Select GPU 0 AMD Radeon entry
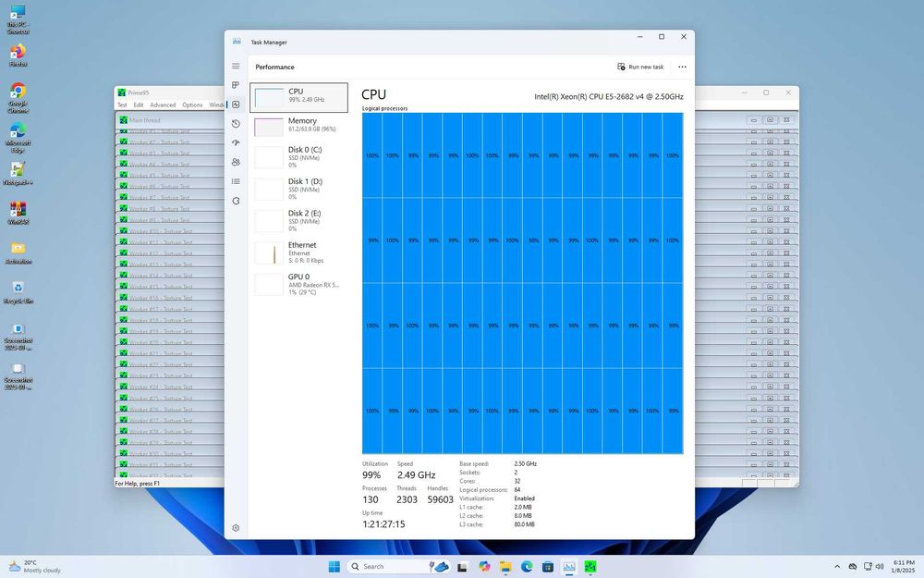The width and height of the screenshot is (924, 578). 298,284
